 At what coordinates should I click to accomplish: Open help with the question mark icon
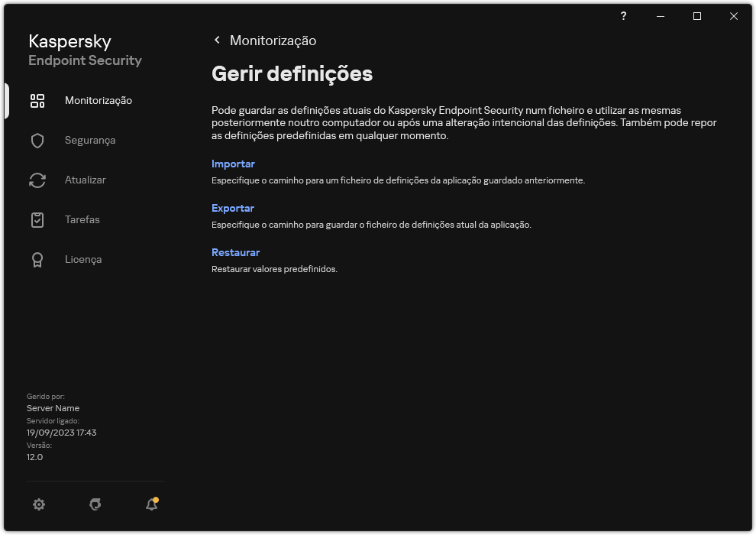click(624, 16)
